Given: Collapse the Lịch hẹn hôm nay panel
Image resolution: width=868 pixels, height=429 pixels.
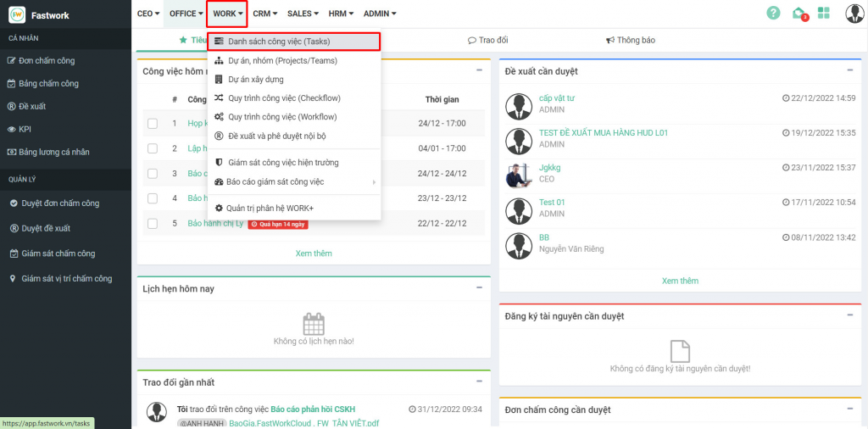Looking at the screenshot, I should tap(480, 287).
